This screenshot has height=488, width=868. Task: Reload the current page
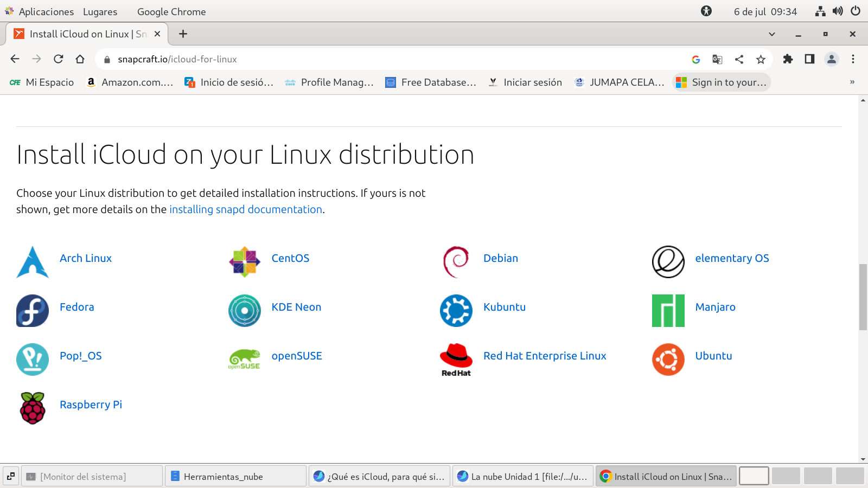tap(59, 59)
